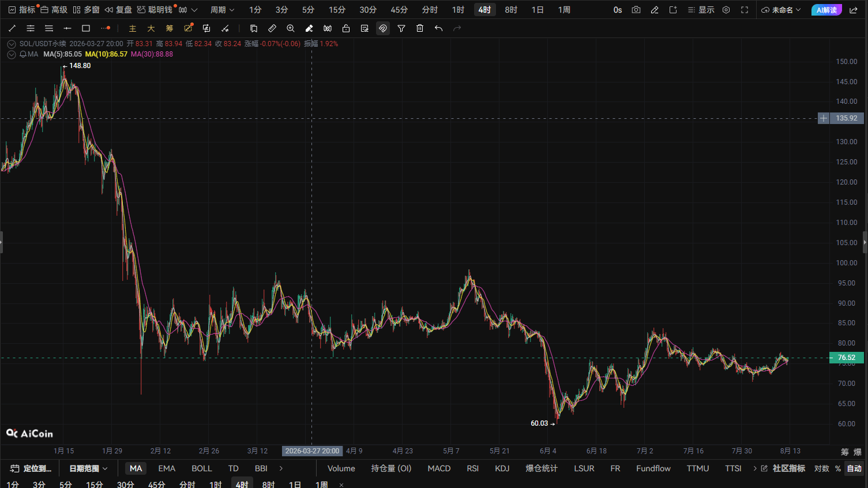
Task: Toggle the MA main indicator
Action: point(136,468)
